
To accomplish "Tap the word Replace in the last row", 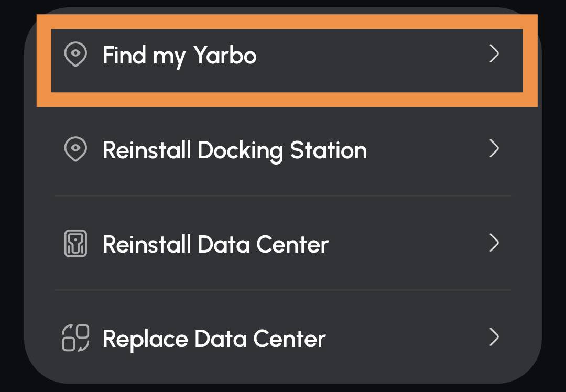I will [x=146, y=339].
